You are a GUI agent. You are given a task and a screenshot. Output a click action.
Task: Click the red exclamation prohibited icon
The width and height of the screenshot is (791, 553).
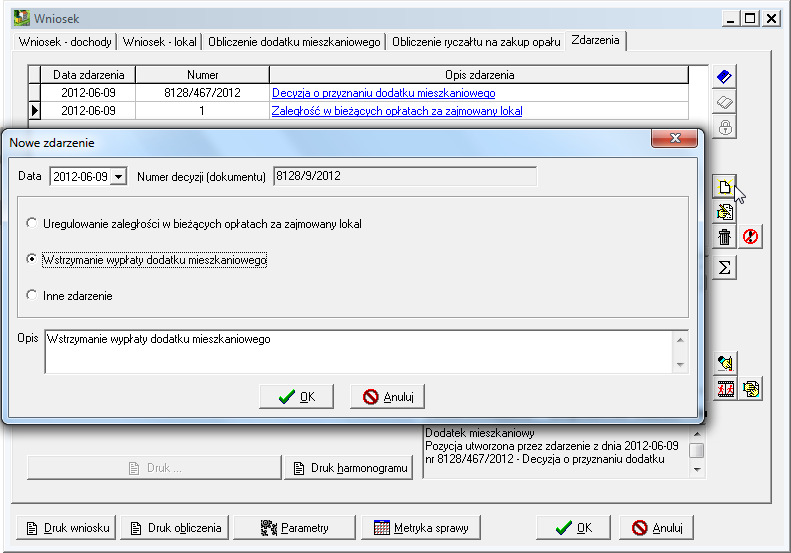pos(750,237)
